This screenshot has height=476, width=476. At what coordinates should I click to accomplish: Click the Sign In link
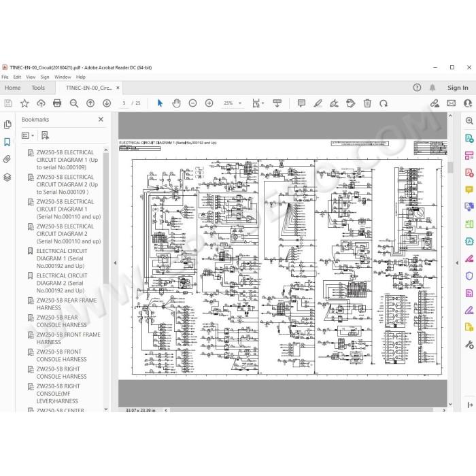click(x=458, y=88)
